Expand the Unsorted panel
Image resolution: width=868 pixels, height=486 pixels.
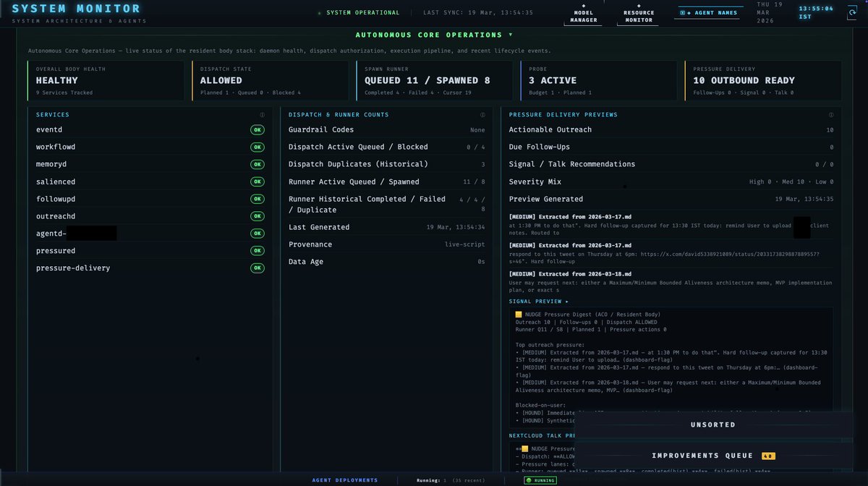coord(712,425)
